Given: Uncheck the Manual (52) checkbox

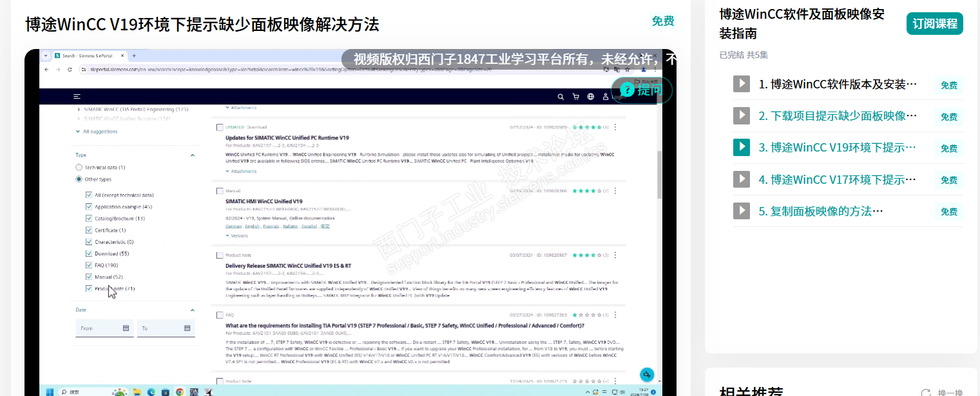Looking at the screenshot, I should [x=88, y=277].
